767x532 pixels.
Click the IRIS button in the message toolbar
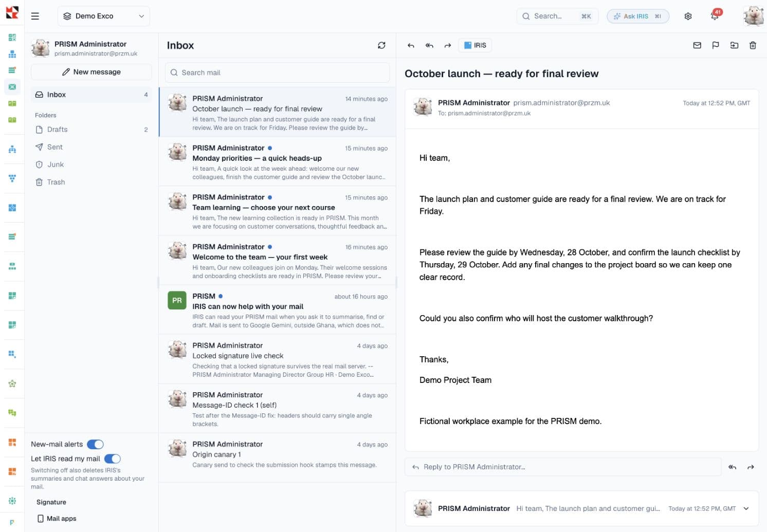click(475, 45)
